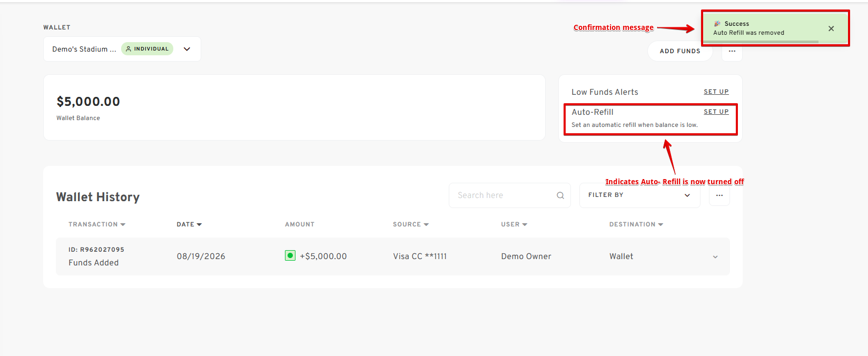Viewport: 868px width, 356px height.
Task: Sort by Transaction column arrow
Action: (x=123, y=224)
